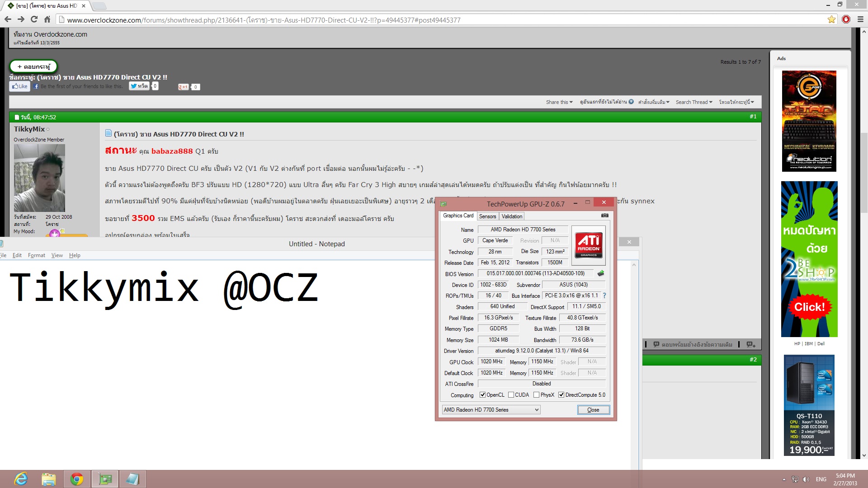Open the Format menu in Notepad
868x488 pixels.
[x=36, y=255]
